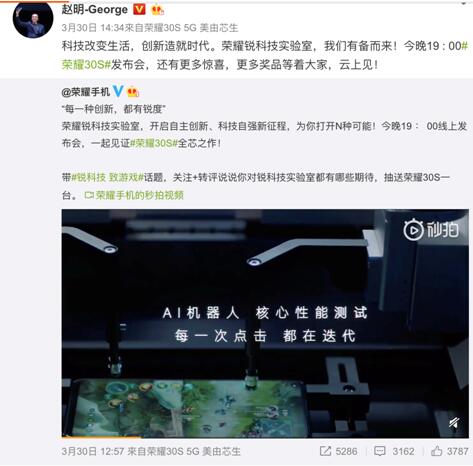
Task: Click the 秒拍 play logo on the video
Action: tap(431, 230)
